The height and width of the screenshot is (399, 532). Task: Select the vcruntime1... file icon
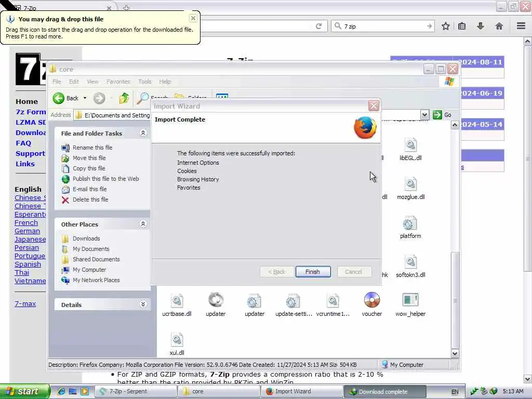(333, 301)
